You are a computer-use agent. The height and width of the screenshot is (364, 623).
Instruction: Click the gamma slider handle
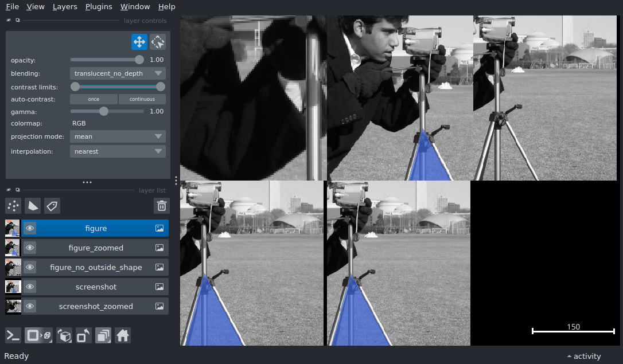click(x=104, y=111)
